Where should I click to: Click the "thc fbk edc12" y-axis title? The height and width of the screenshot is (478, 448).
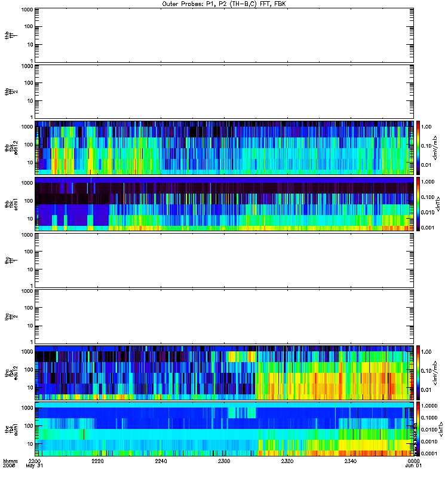[x=11, y=373]
